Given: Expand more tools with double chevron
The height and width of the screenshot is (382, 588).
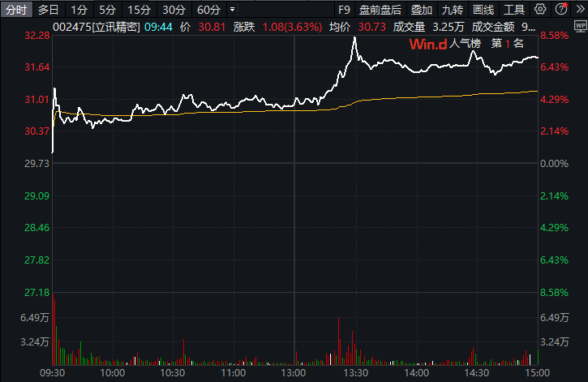Looking at the screenshot, I should [580, 9].
